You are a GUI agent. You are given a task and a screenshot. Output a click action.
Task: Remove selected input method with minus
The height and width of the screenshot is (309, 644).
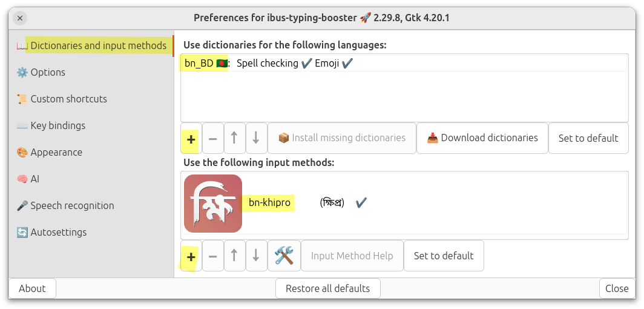pos(212,256)
